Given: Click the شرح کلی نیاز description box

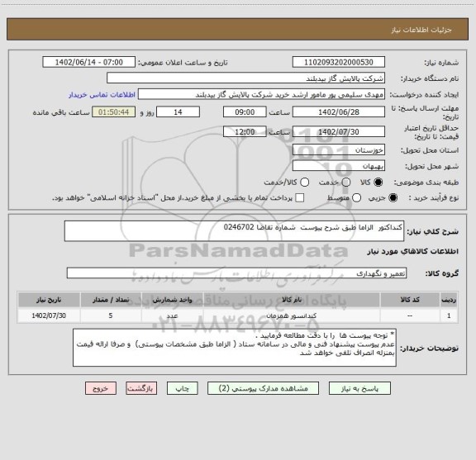Looking at the screenshot, I should tap(235, 231).
